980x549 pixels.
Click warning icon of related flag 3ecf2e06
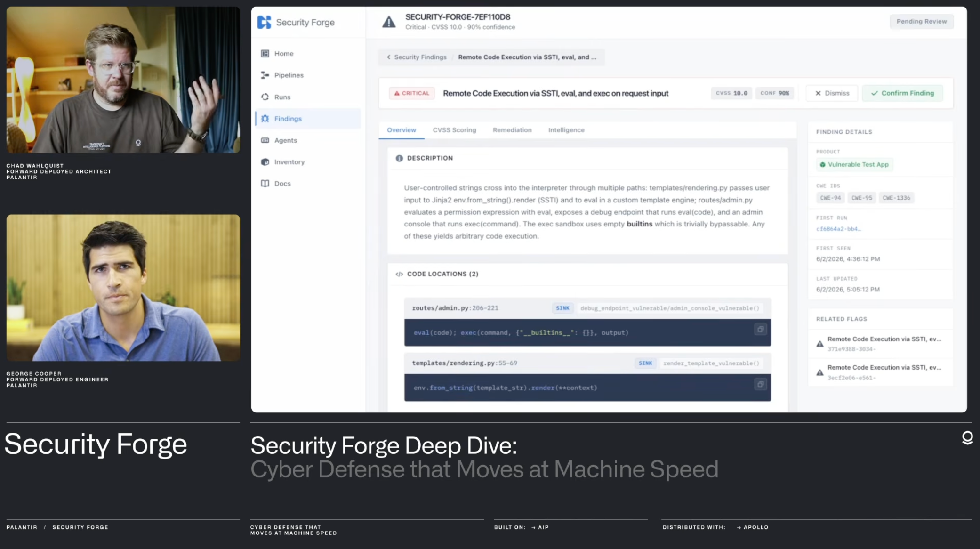click(x=820, y=372)
